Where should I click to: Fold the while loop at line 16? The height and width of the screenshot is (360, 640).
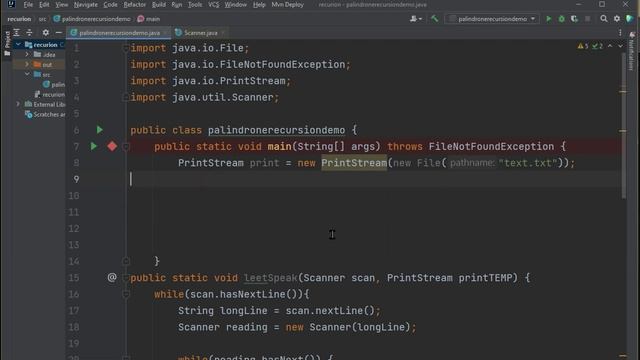(126, 294)
